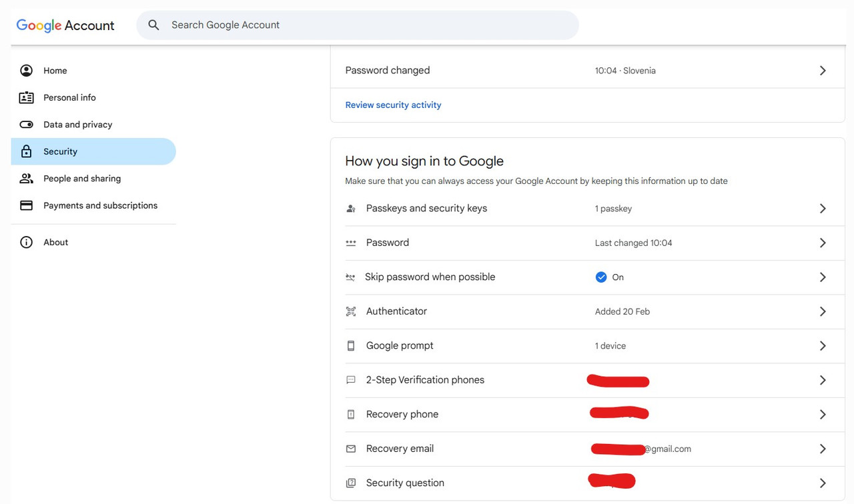
Task: Click the Passkeys person-key icon
Action: pos(351,209)
